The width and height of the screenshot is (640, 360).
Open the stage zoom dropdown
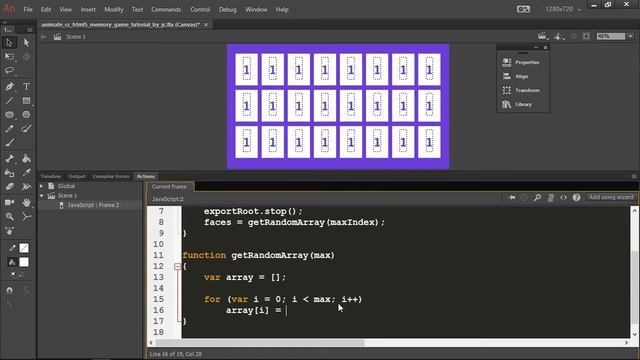(x=631, y=36)
